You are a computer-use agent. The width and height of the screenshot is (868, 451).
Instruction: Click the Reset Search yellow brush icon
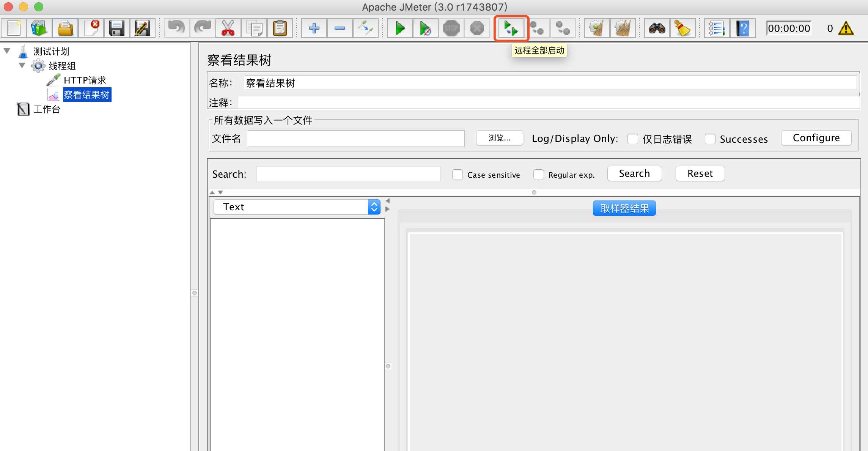click(x=682, y=28)
